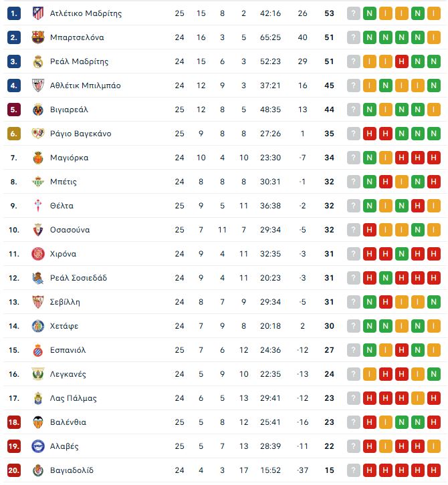Image resolution: width=448 pixels, height=485 pixels.
Task: Click gray upcoming-match badge for Οσασούνα
Action: [353, 230]
